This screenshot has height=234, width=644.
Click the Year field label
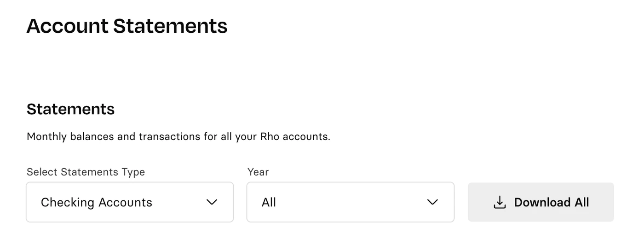[258, 172]
